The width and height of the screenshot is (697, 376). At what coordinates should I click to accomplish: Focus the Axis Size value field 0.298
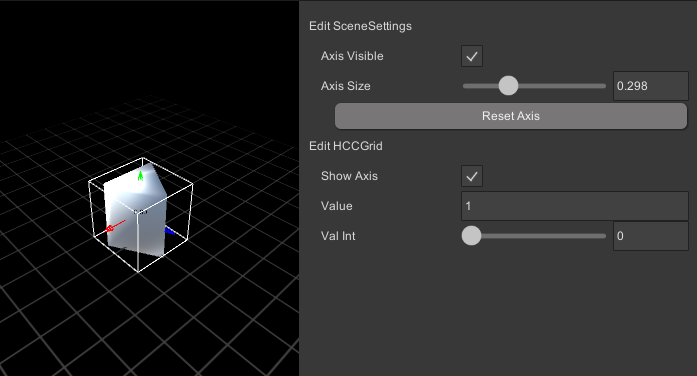[x=651, y=86]
